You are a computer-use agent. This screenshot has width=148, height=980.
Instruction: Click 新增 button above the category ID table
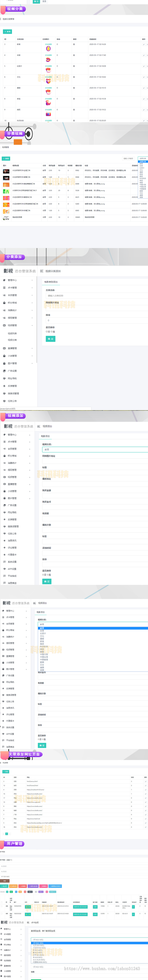pos(7,32)
